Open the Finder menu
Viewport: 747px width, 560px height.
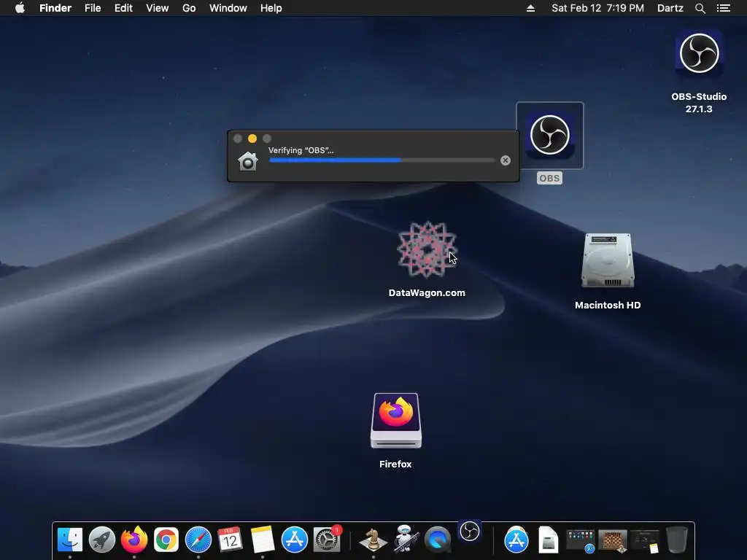tap(55, 8)
